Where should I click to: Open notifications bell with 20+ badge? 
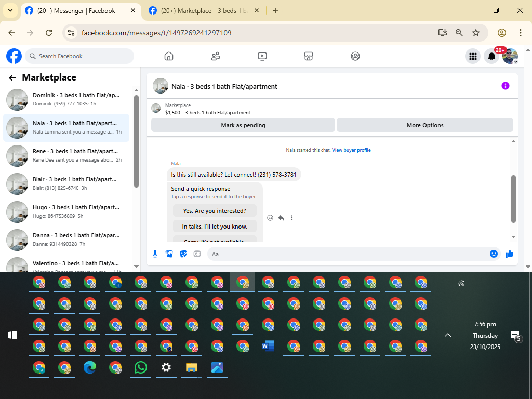point(491,56)
